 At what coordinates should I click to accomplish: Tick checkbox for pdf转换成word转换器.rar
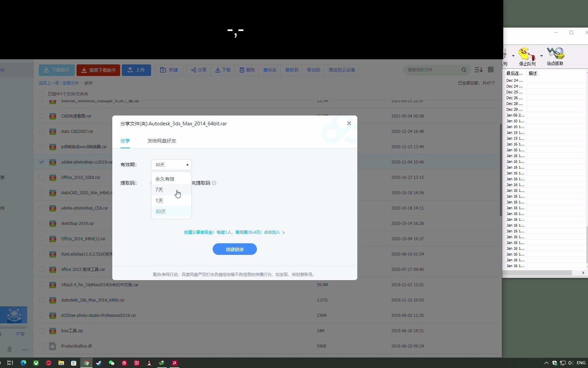42,147
